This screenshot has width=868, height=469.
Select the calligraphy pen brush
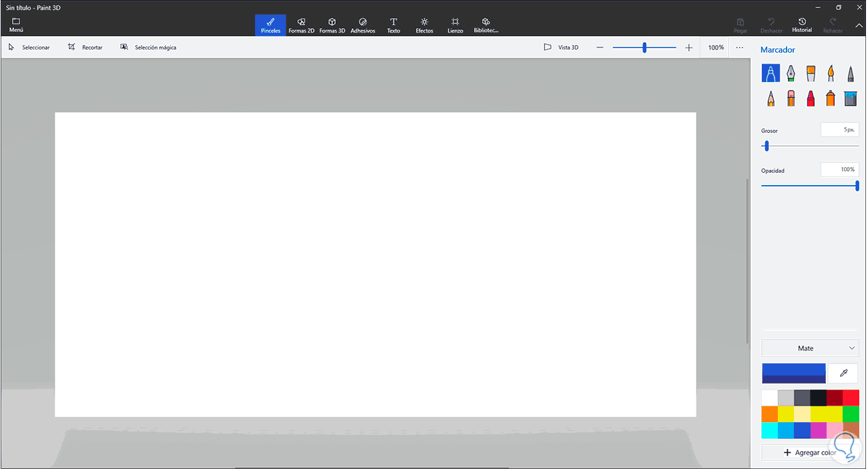click(x=791, y=73)
